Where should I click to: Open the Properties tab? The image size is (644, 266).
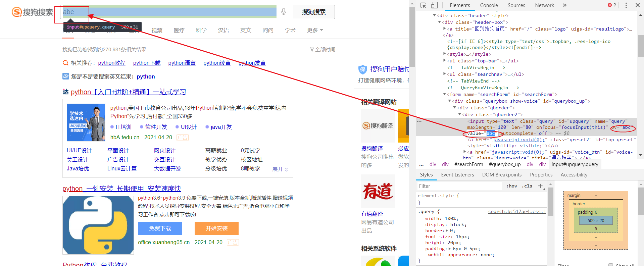(541, 175)
